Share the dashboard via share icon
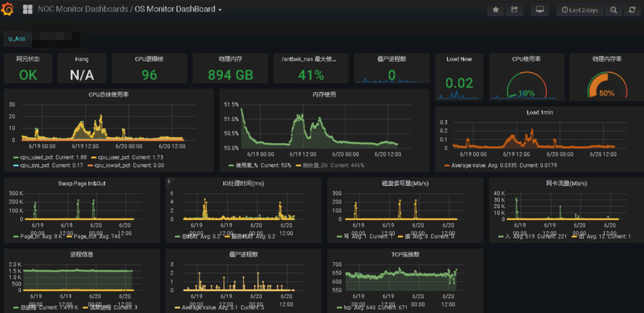644x313 pixels. coord(514,10)
